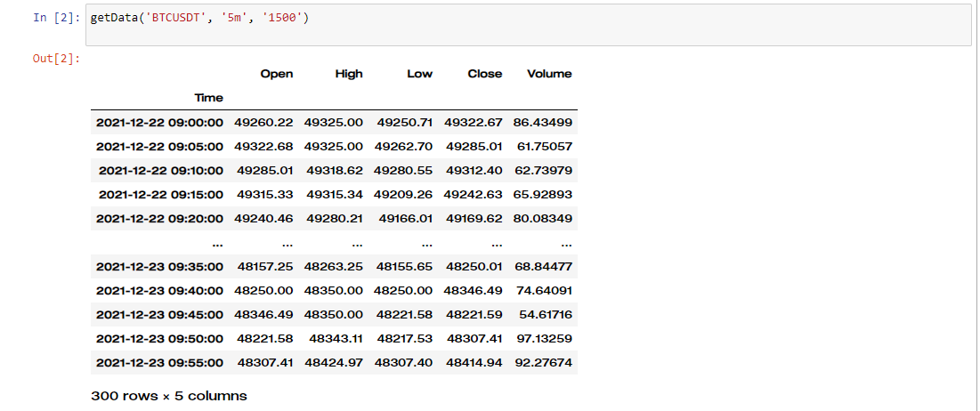Select the Out[2] output prompt
The height and width of the screenshot is (411, 980).
[x=56, y=60]
